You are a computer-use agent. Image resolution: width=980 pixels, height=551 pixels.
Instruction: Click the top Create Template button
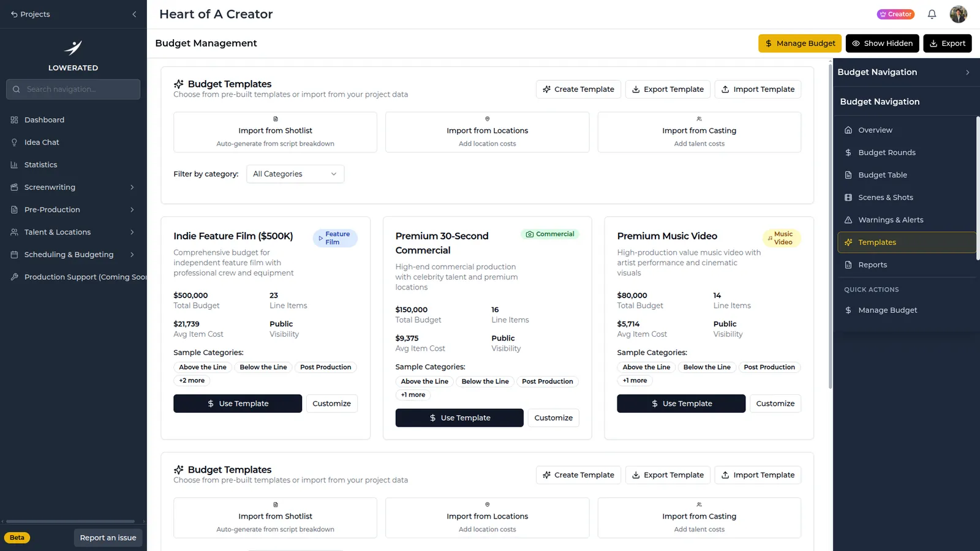[x=578, y=89]
